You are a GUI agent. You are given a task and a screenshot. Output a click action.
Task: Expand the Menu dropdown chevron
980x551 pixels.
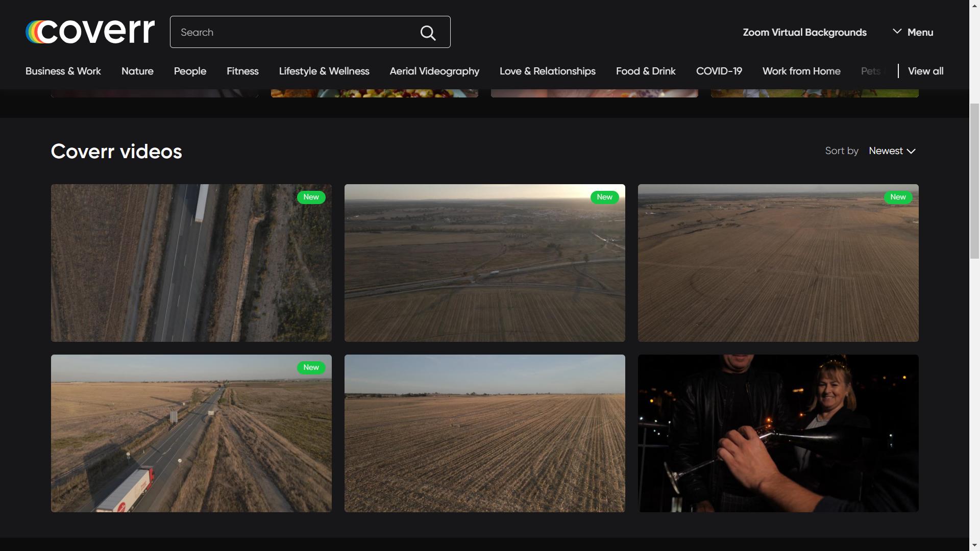(x=897, y=32)
